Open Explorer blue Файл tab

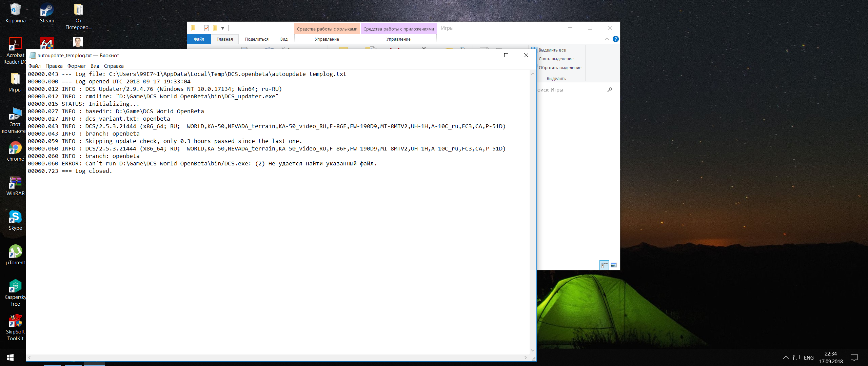(x=199, y=39)
